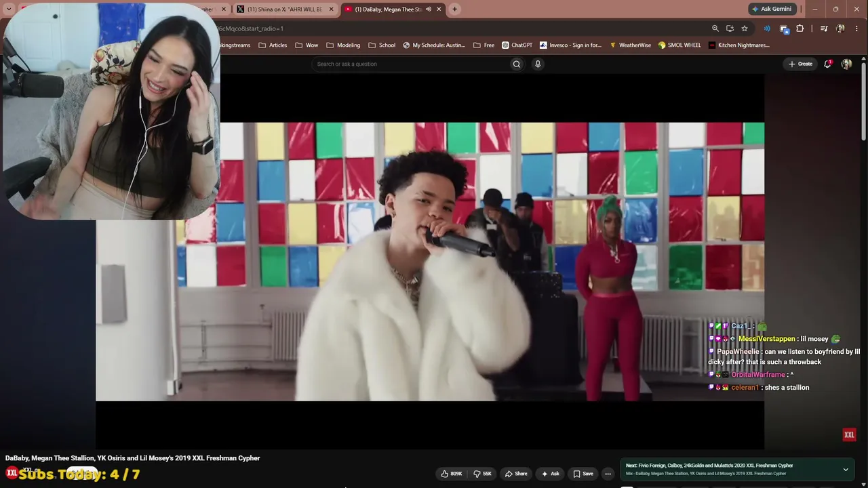Screen dimensions: 868x488
Task: Like the video with 809K likes
Action: [x=452, y=474]
